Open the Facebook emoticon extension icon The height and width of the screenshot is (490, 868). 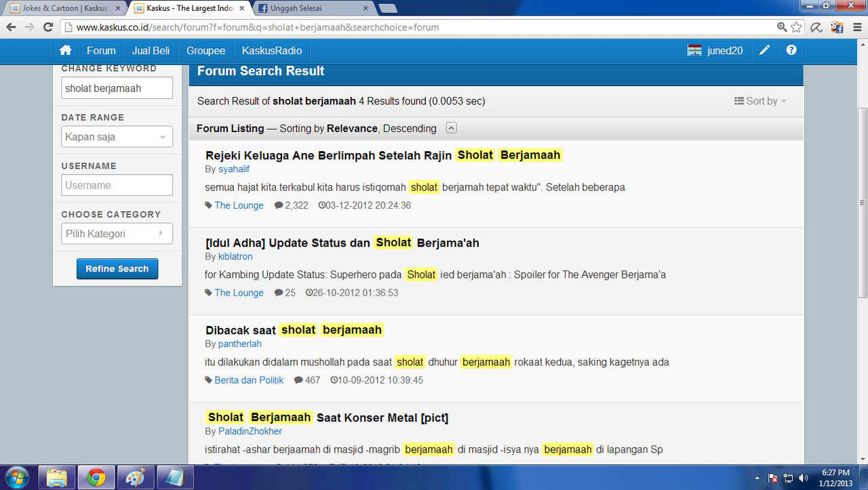click(x=837, y=27)
